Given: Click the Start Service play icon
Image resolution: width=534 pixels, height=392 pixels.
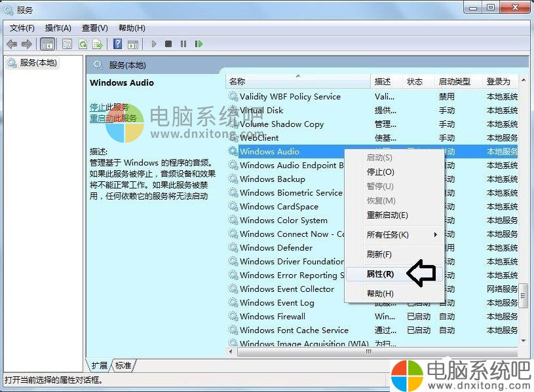Looking at the screenshot, I should (153, 44).
